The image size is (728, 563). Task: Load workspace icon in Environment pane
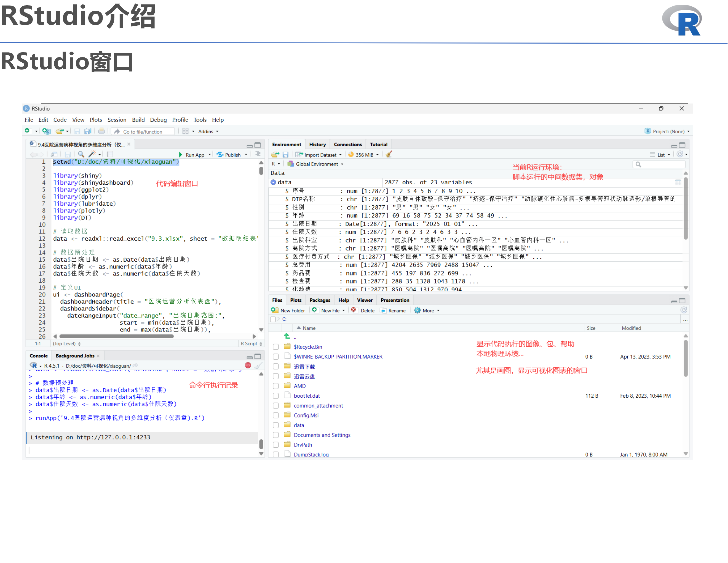[x=275, y=155]
